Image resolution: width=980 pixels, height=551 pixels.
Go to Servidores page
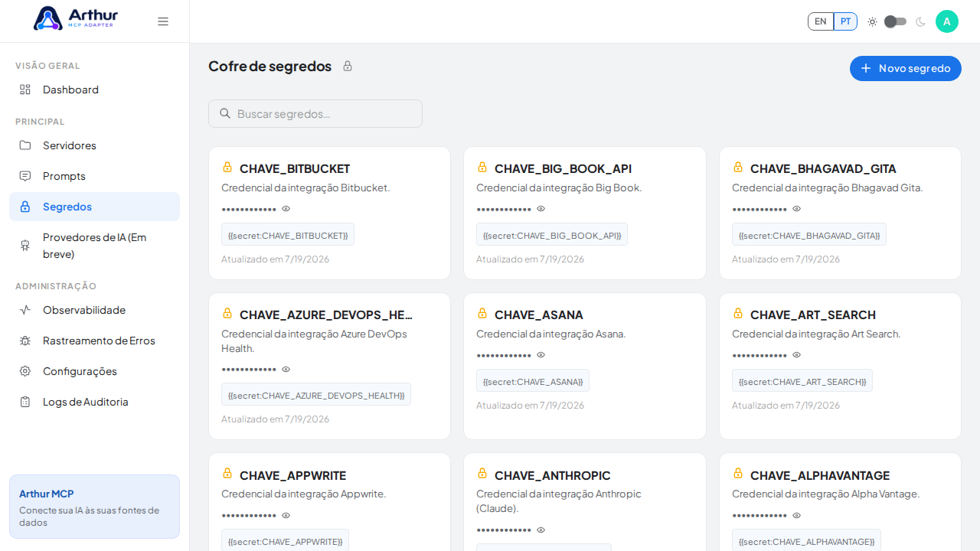click(x=94, y=145)
